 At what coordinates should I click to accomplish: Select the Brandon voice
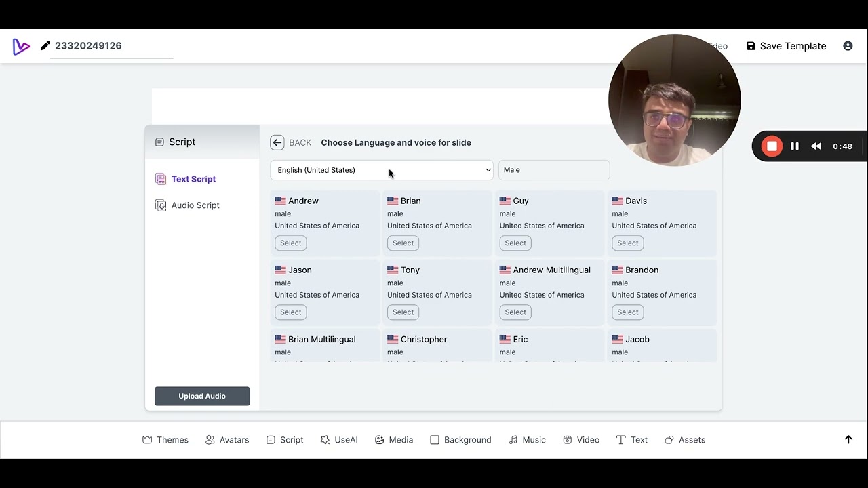627,312
